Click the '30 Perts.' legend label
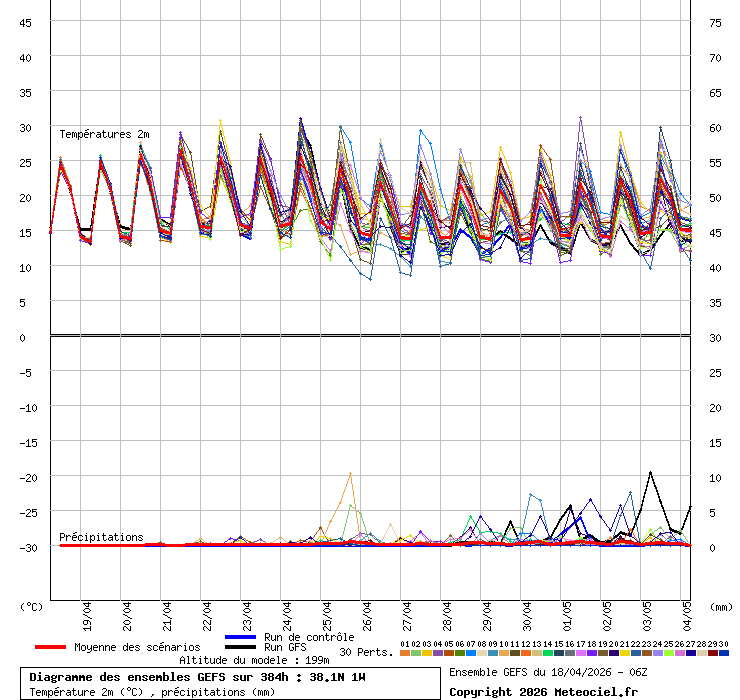Screen dimensions: 740x700 pyautogui.click(x=365, y=652)
